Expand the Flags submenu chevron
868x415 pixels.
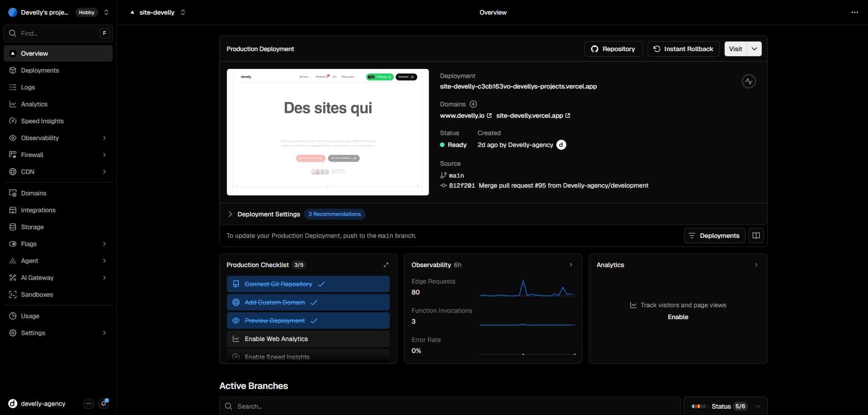(x=105, y=244)
